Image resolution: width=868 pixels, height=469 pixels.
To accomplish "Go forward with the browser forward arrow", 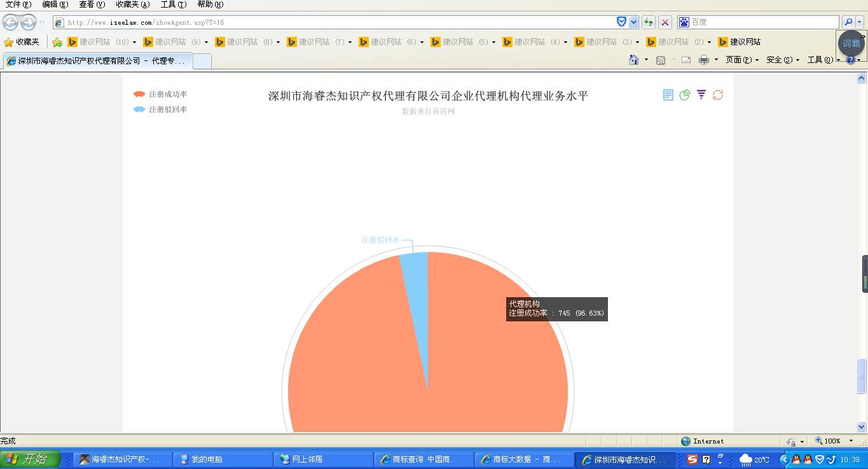I will coord(29,22).
